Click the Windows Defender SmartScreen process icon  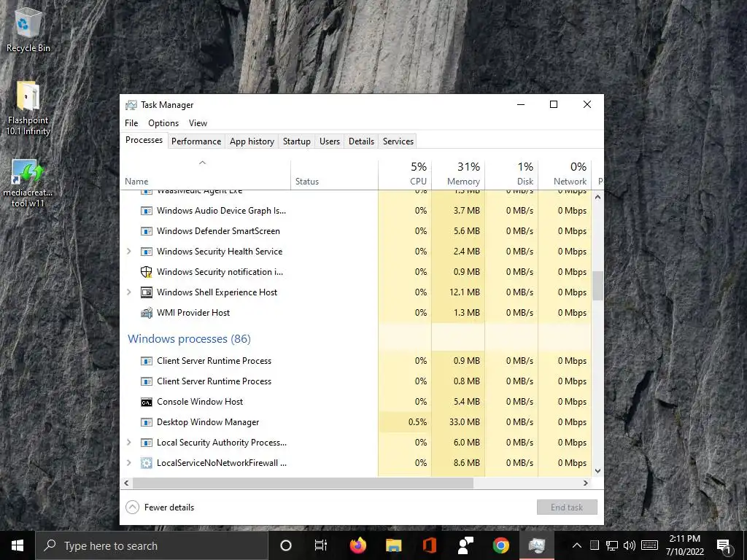pos(146,231)
